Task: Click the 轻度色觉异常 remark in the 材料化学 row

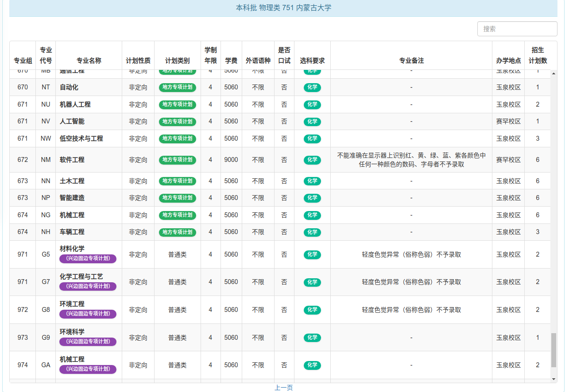Action: point(411,254)
